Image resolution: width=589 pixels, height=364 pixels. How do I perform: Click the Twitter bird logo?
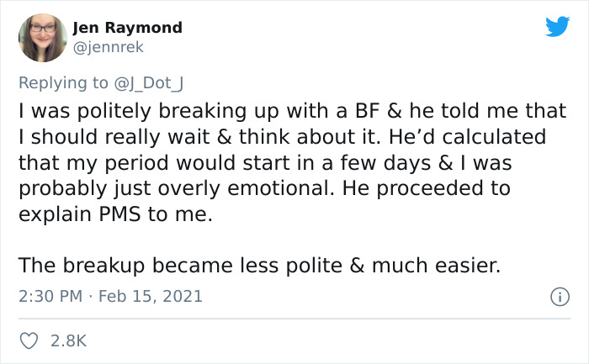click(x=557, y=28)
